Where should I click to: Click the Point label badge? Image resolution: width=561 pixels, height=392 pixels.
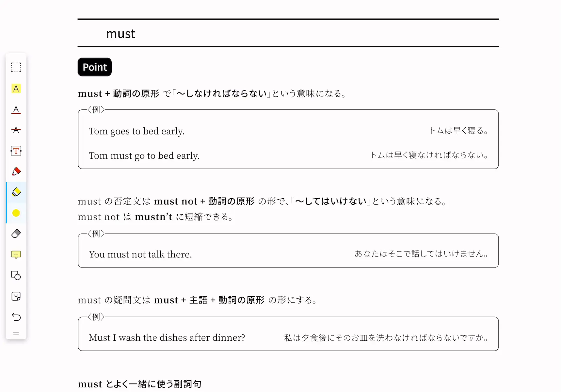coord(95,67)
